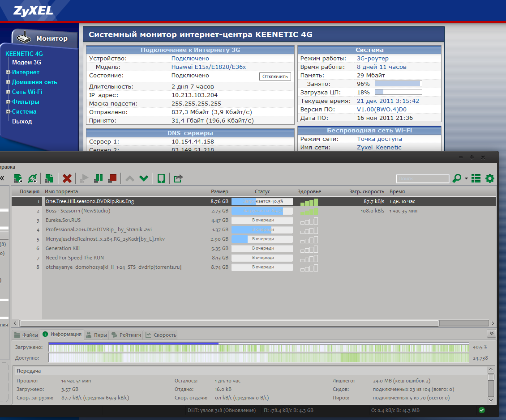Click the horizontal scrollbar of torrent list
Viewport: 506px width, 420px height.
[x=229, y=323]
